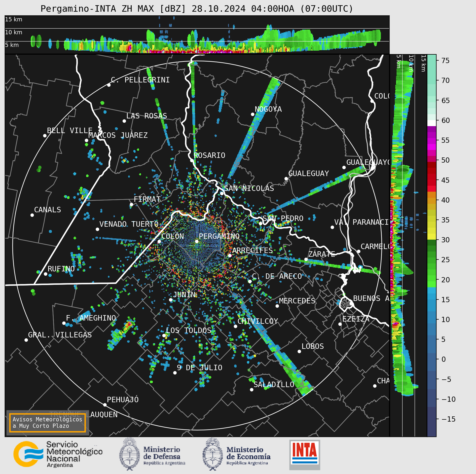Screen dimensions: 476x474
Task: Click the white 60 dBZ color band
Action: 432,123
